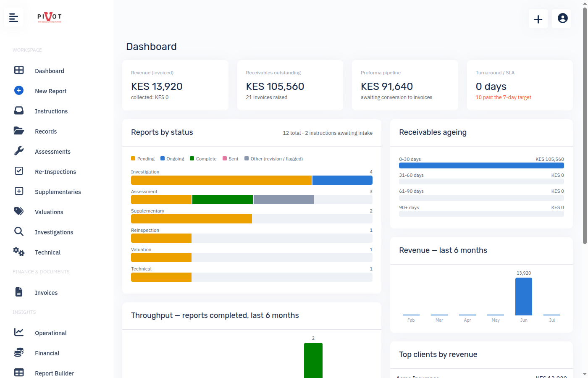Click the Sent pink legend swatch

coord(225,158)
